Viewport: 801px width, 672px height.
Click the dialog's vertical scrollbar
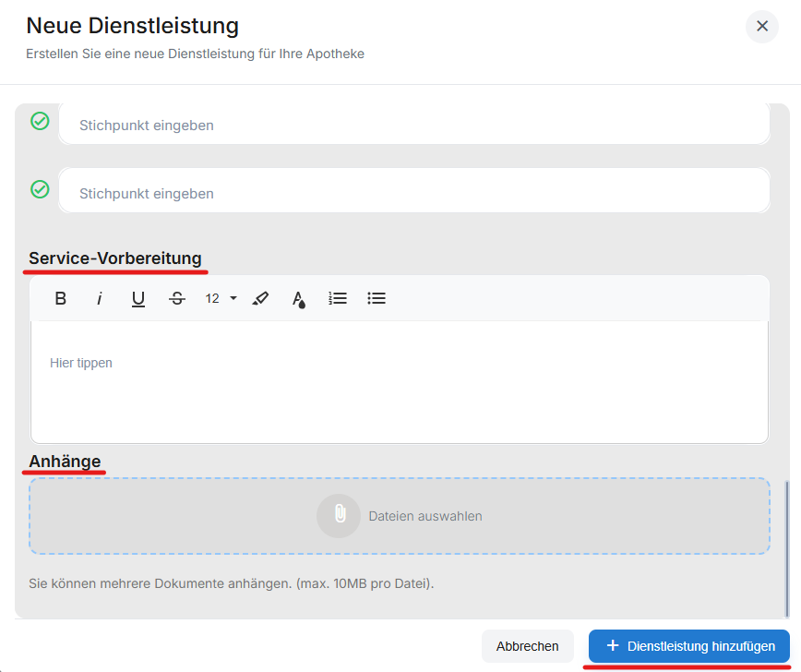[x=786, y=548]
